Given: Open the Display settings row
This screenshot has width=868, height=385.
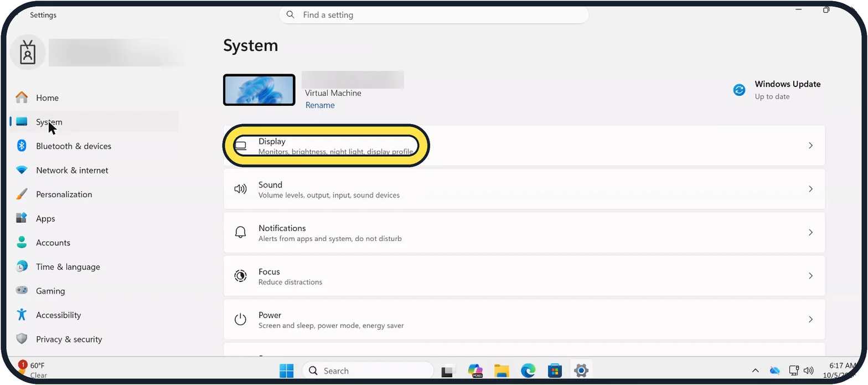Looking at the screenshot, I should (x=524, y=145).
